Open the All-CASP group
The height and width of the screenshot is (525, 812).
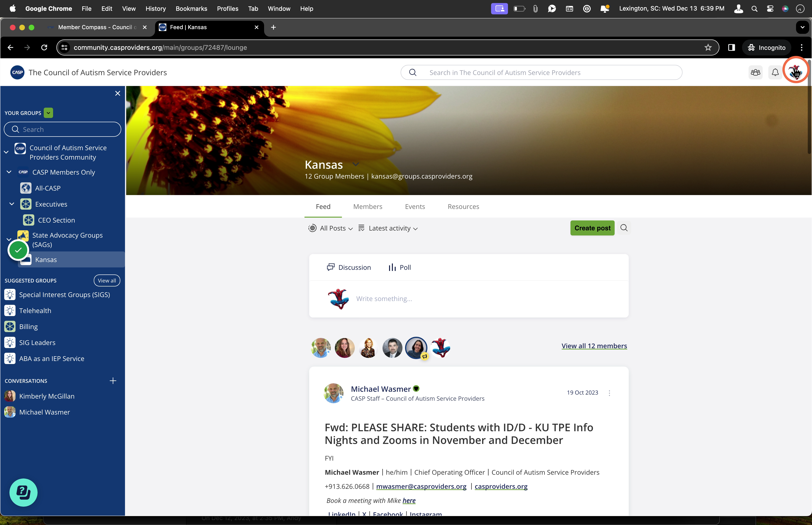pos(48,188)
